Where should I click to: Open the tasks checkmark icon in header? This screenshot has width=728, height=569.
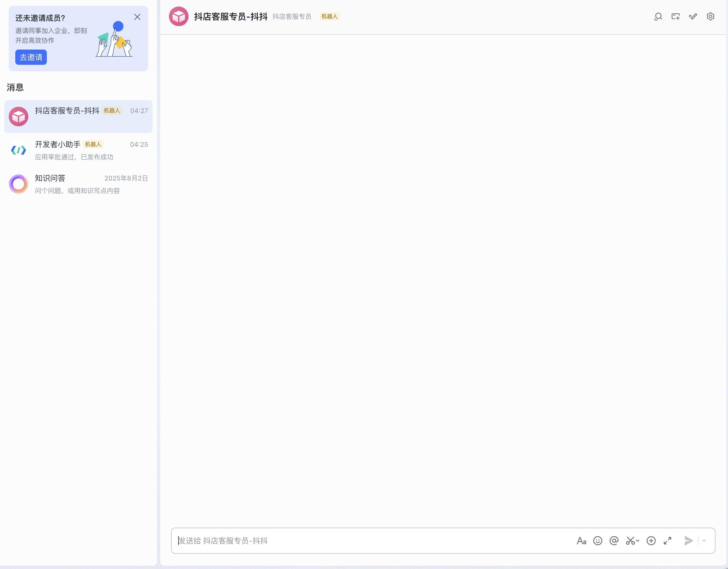pyautogui.click(x=693, y=16)
